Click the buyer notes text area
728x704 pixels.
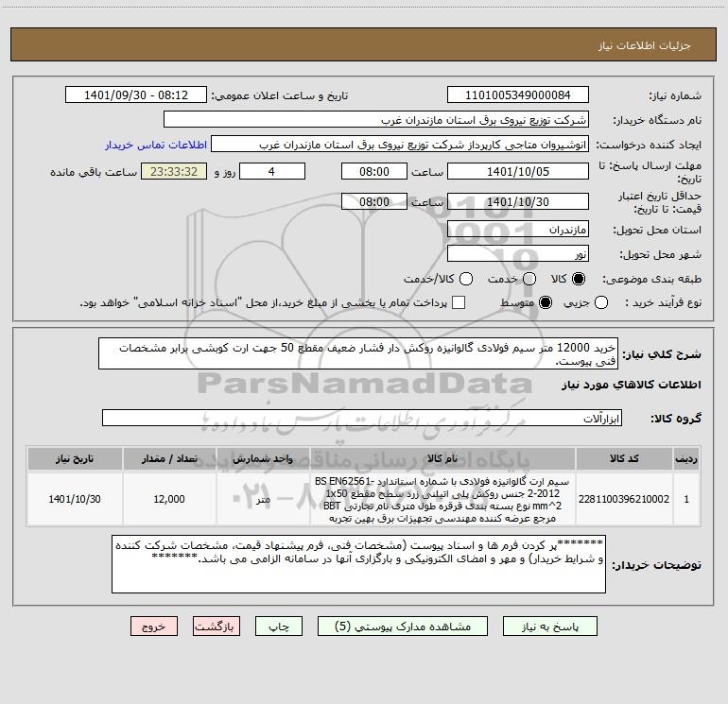click(x=358, y=564)
